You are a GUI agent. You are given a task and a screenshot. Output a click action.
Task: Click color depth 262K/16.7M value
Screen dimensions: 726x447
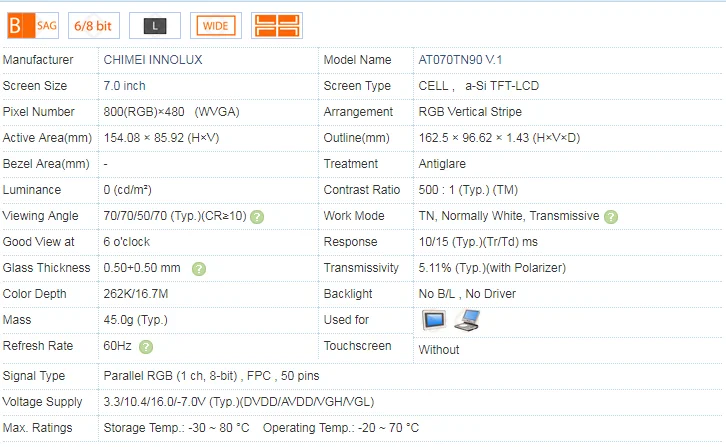click(x=136, y=294)
